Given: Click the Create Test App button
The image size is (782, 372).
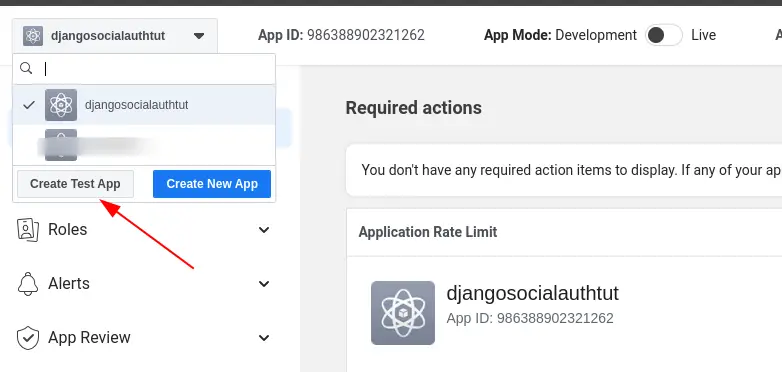Looking at the screenshot, I should click(75, 184).
